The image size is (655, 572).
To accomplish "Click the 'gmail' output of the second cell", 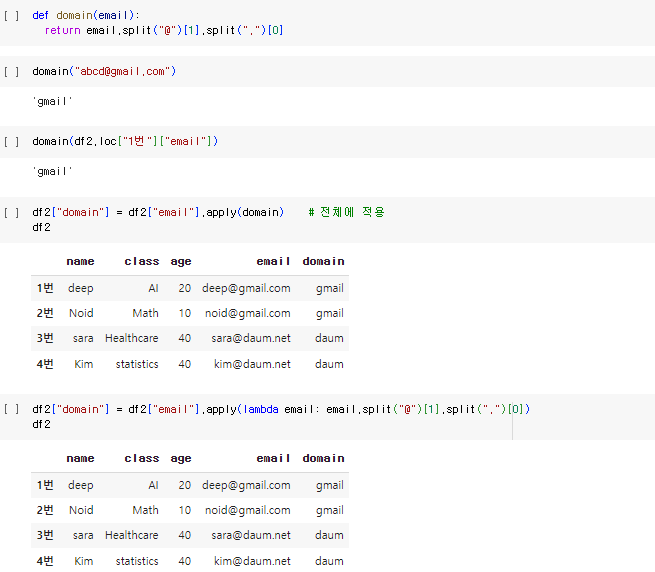I will click(x=52, y=102).
